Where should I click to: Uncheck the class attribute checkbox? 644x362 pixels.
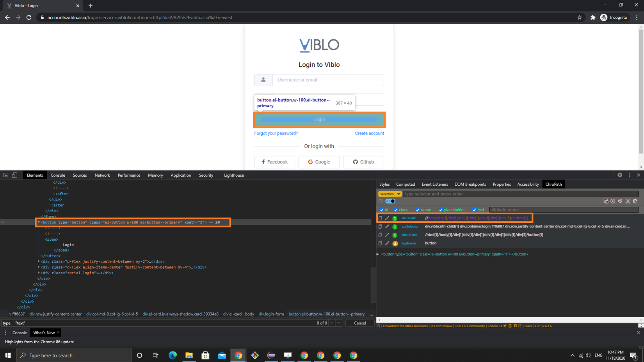[x=396, y=210]
